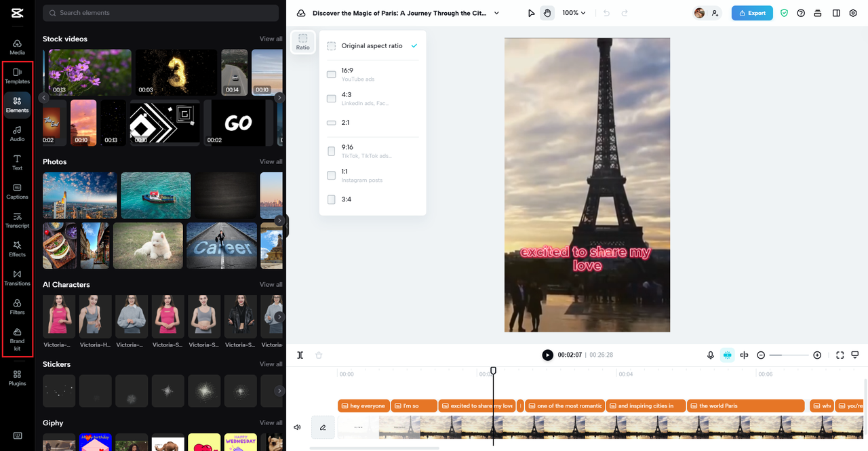Choose the 4:3 ratio option
The height and width of the screenshot is (451, 868).
coord(372,98)
